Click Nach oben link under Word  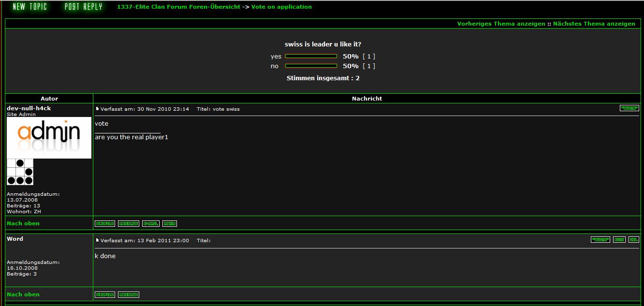(23, 294)
